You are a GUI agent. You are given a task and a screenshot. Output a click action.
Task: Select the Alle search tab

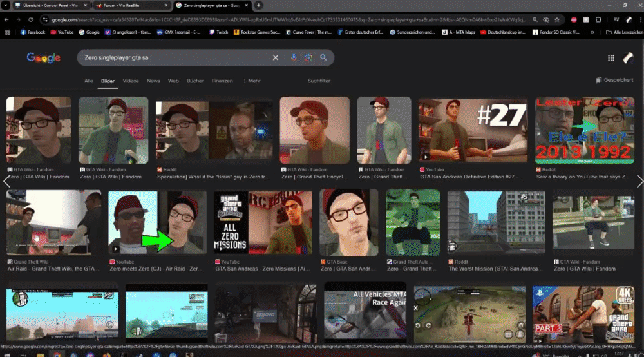pyautogui.click(x=89, y=81)
